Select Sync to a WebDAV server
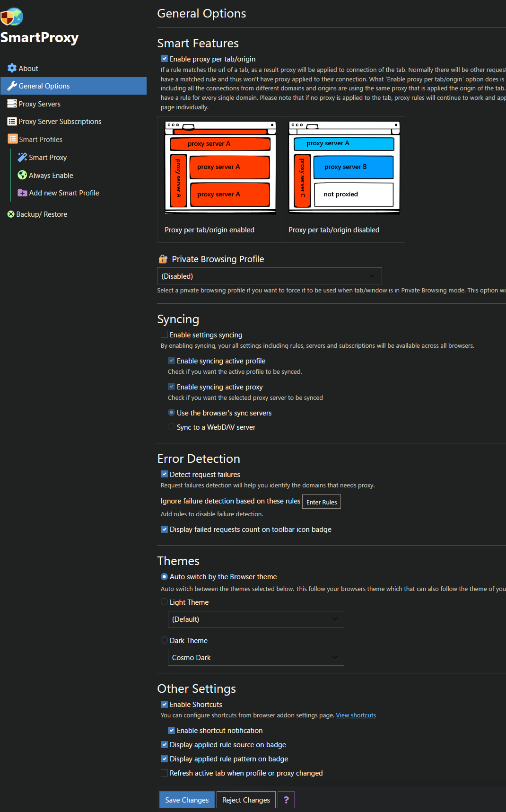Image resolution: width=506 pixels, height=812 pixels. 171,427
